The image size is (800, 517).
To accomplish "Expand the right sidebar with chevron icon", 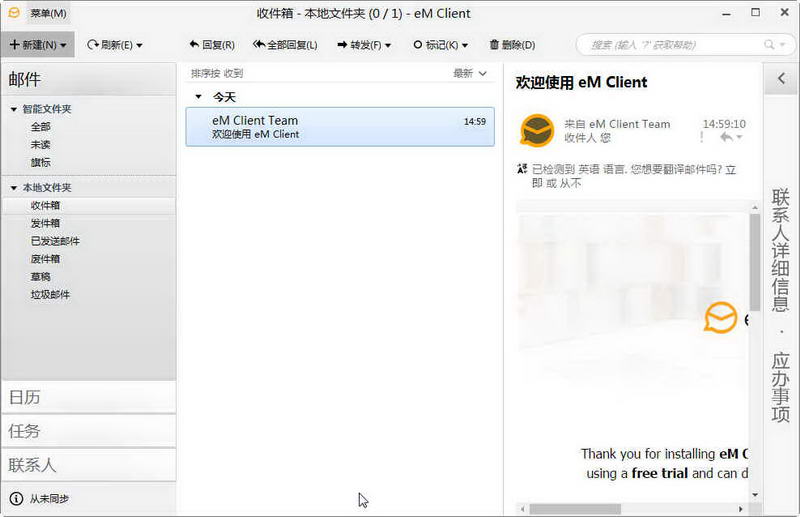I will click(781, 79).
